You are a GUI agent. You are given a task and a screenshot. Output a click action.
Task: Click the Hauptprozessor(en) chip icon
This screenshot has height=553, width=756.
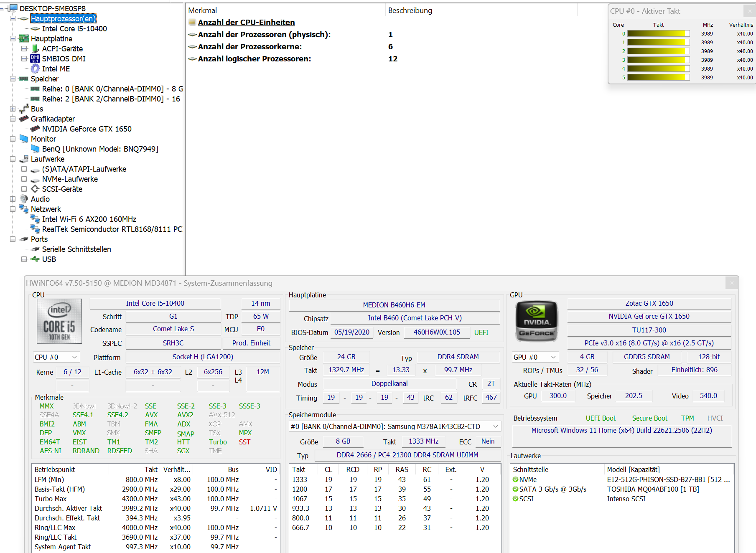click(x=24, y=19)
